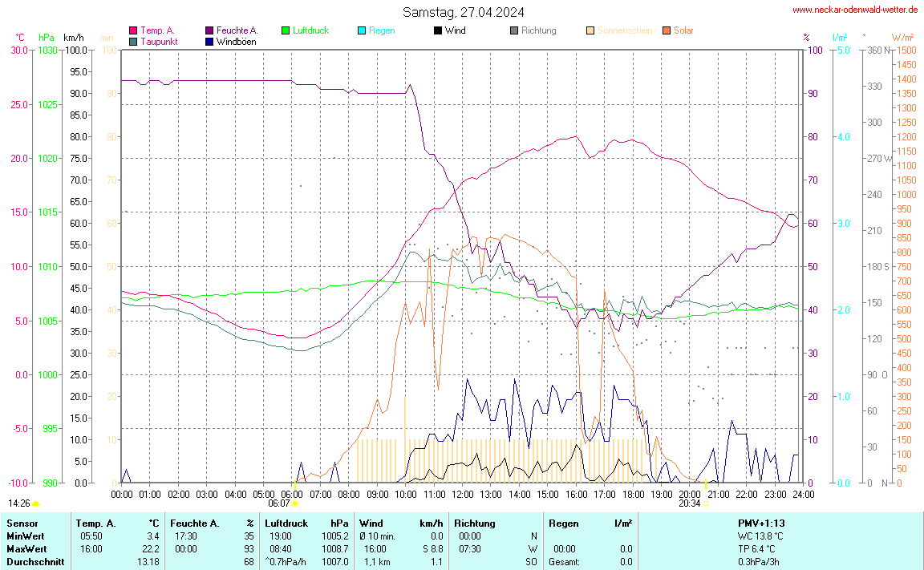This screenshot has width=924, height=570.
Task: Click the yellow icon beside 14:26
Action: pos(36,503)
